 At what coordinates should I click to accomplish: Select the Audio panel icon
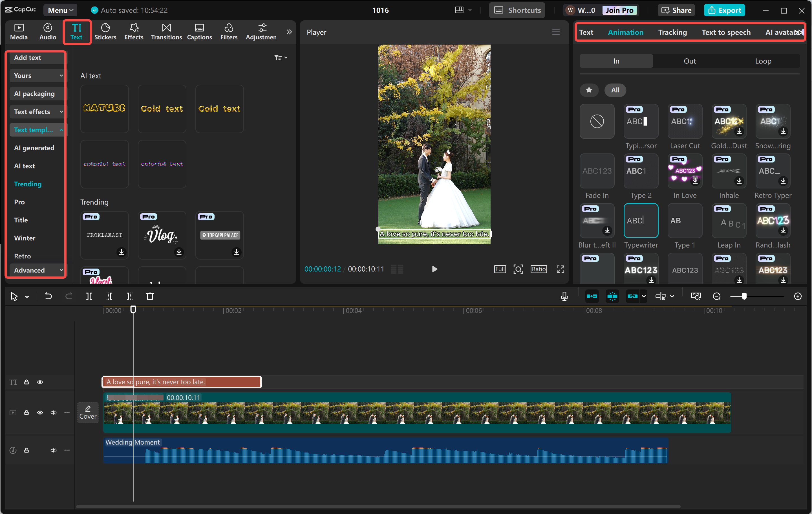click(x=48, y=31)
